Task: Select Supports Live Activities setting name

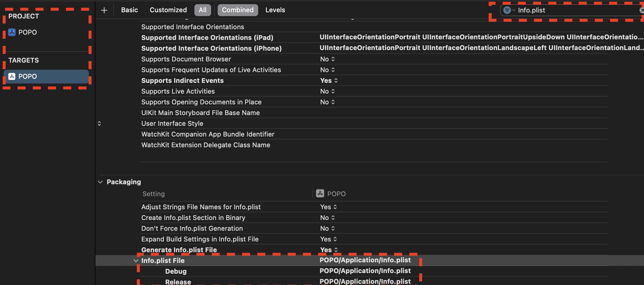Action: [178, 91]
